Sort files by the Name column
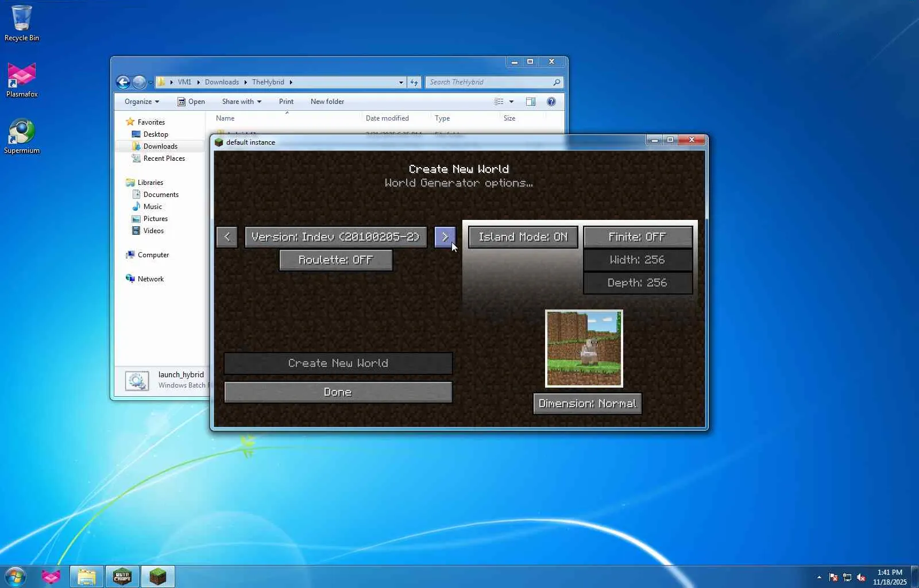This screenshot has height=588, width=919. click(x=225, y=118)
